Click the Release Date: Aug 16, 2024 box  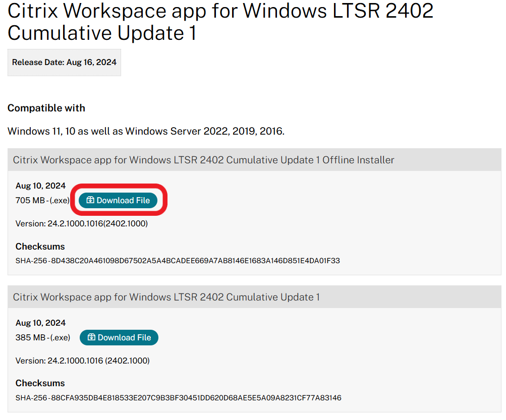(x=64, y=62)
